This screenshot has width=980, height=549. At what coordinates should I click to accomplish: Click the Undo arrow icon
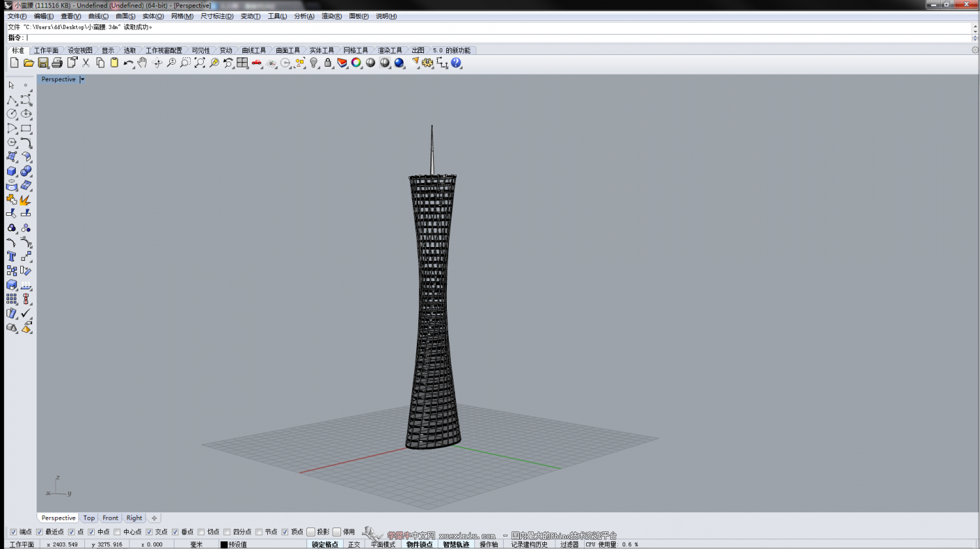tap(128, 63)
